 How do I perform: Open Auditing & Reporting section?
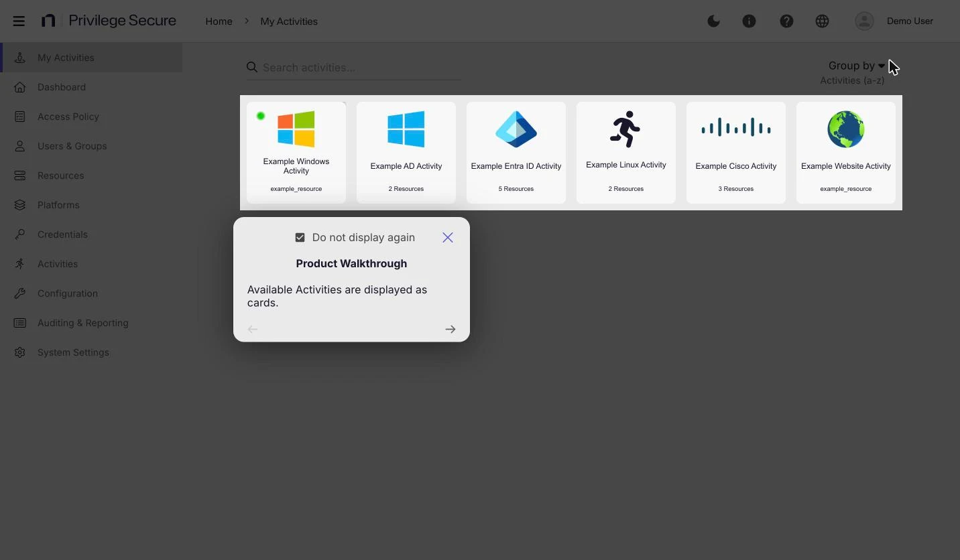point(92,323)
